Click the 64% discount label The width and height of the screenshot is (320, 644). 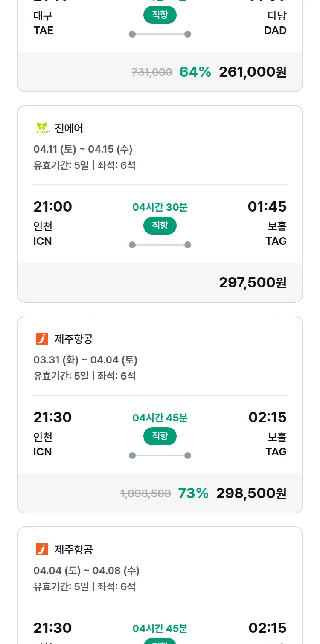coord(195,72)
